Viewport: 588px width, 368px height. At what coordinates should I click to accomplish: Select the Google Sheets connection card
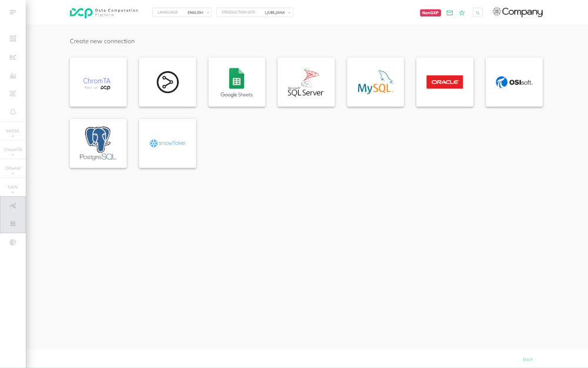pos(236,82)
